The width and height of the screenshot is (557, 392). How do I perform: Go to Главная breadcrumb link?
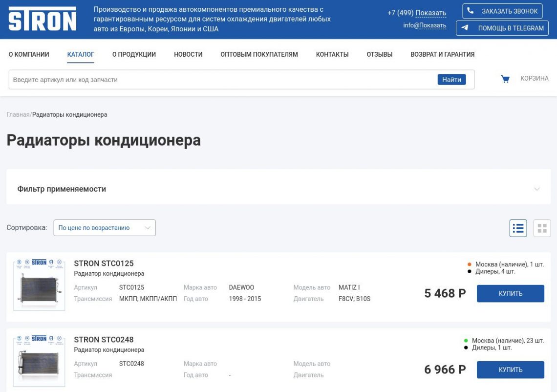coord(18,115)
